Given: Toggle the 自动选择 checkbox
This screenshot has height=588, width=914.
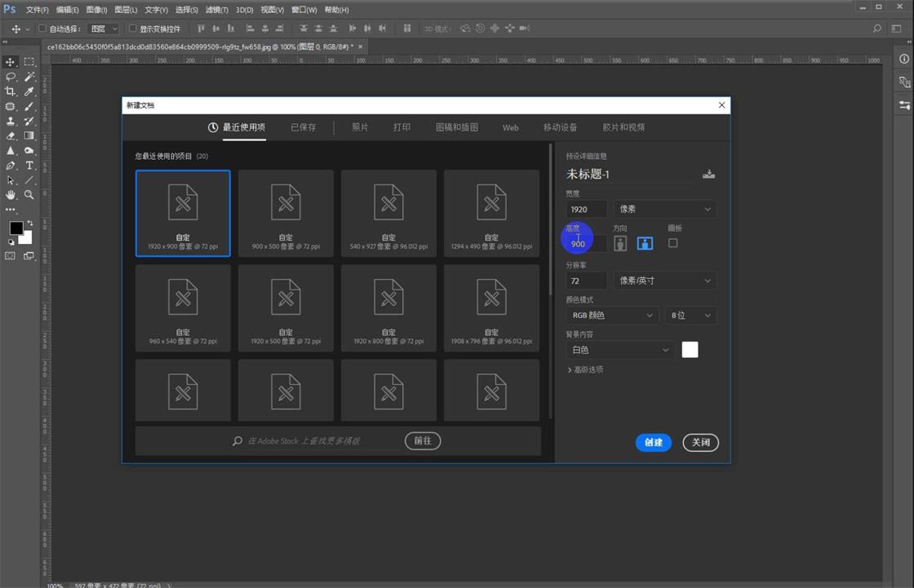Looking at the screenshot, I should point(42,29).
